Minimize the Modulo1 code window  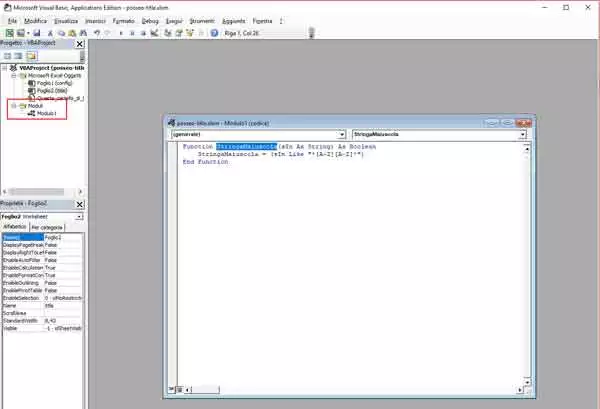click(492, 123)
